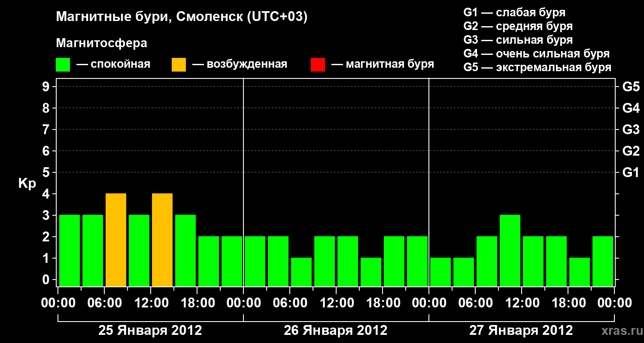644x343 pixels.
Task: Click the 'G1 — слабая буря' legend line
Action: tap(514, 12)
